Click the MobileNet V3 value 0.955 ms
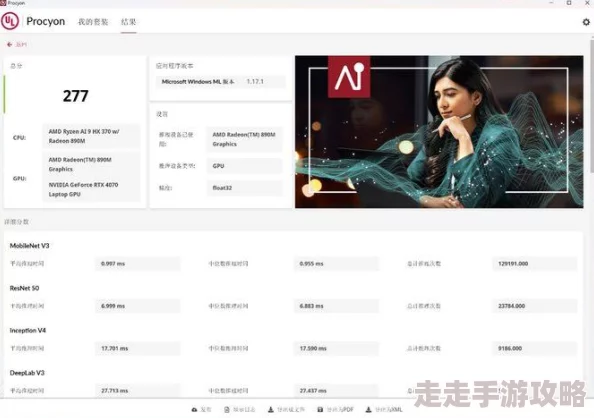This screenshot has width=594, height=418. (336, 264)
